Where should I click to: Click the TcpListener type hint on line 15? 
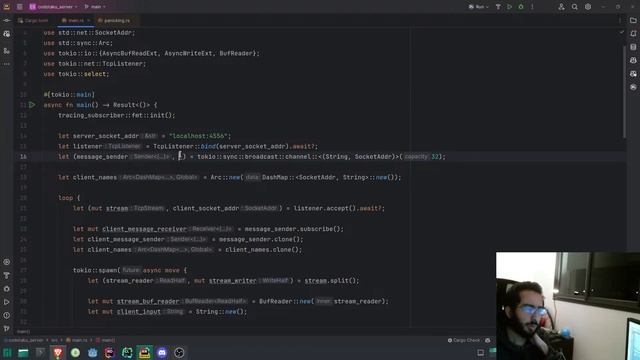point(123,147)
